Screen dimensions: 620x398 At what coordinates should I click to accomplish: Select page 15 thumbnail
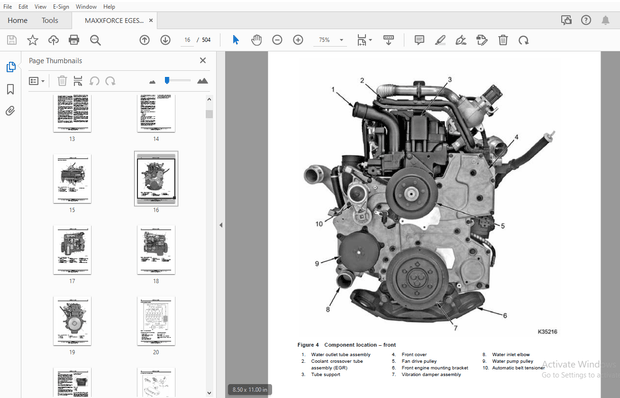pos(72,179)
